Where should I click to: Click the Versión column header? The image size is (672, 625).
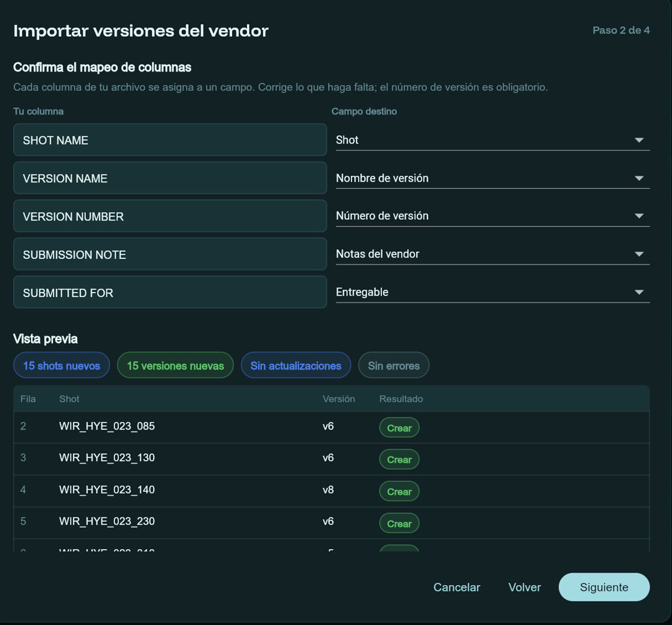click(x=338, y=398)
